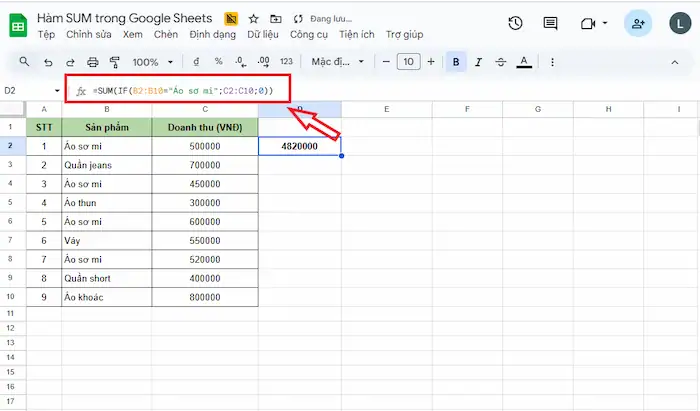Screen dimensions: 700x411
Task: Expand the font family dropdown
Action: pyautogui.click(x=338, y=62)
